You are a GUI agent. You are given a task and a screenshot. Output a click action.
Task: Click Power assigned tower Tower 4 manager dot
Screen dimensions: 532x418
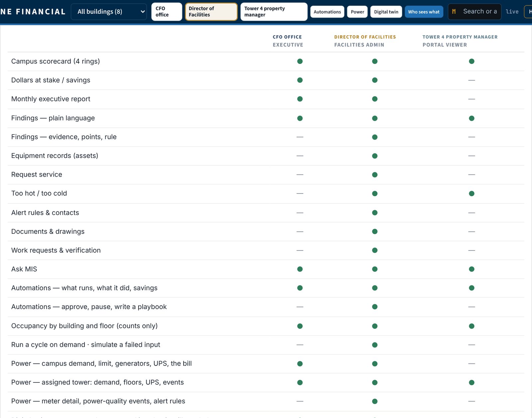tap(471, 382)
